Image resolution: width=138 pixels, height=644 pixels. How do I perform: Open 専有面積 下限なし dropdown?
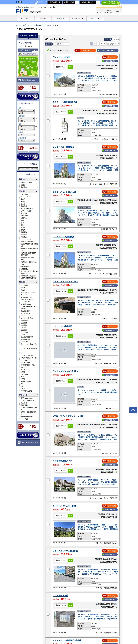(x=27, y=118)
